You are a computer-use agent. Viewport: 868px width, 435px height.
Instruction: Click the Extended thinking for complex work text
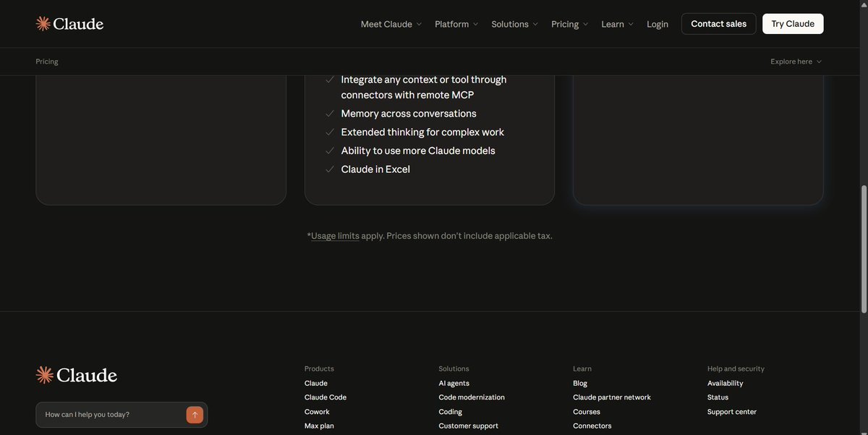coord(422,132)
